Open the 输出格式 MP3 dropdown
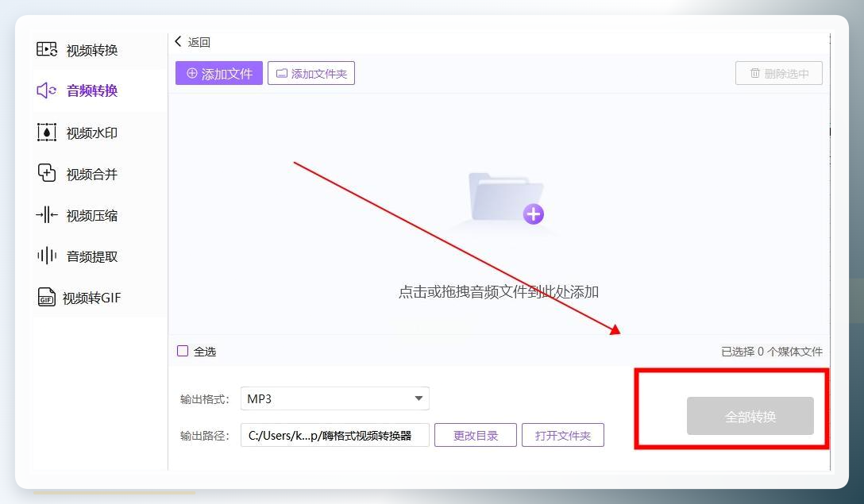This screenshot has height=504, width=864. [335, 398]
